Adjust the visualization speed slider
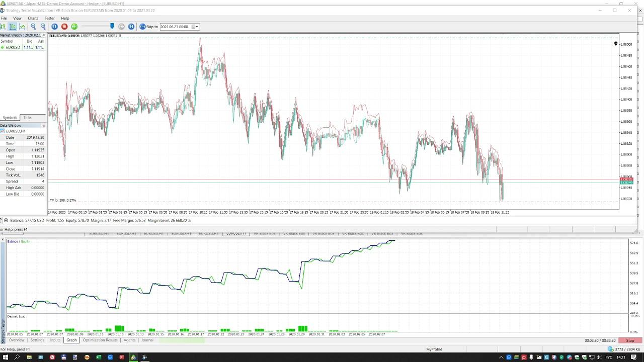 point(112,26)
